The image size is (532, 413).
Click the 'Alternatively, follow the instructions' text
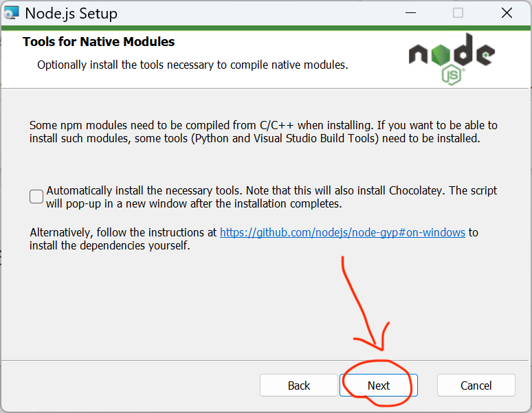click(124, 232)
